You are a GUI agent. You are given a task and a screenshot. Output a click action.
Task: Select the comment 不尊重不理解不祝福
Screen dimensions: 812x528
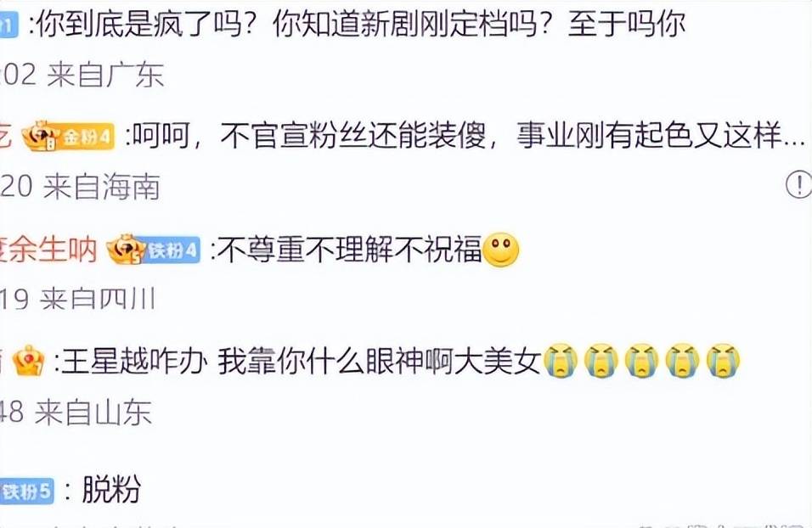[349, 250]
